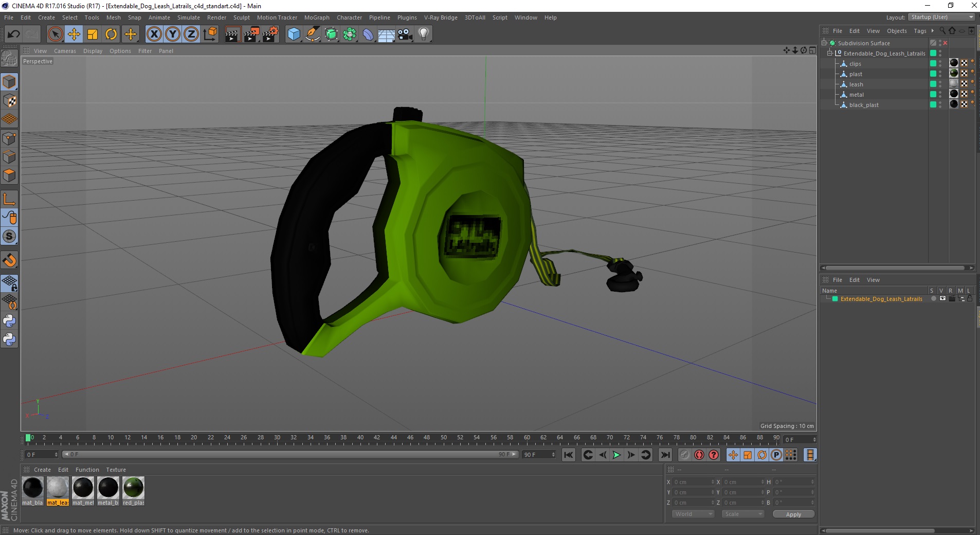Open the Bend deformer palette
The image size is (980, 535).
(x=368, y=34)
